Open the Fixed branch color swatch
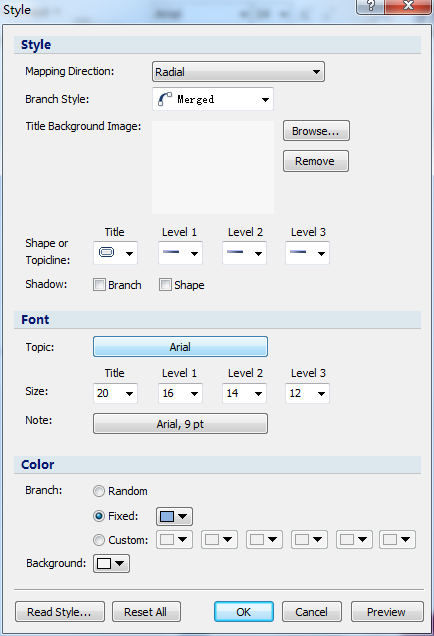This screenshot has width=434, height=636. point(174,516)
